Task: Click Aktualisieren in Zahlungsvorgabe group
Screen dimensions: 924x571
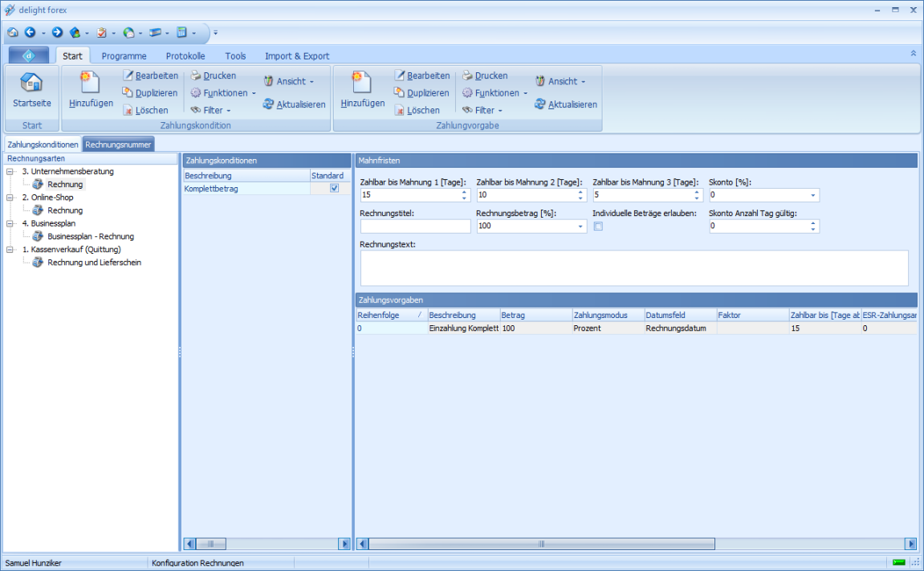Action: 566,104
